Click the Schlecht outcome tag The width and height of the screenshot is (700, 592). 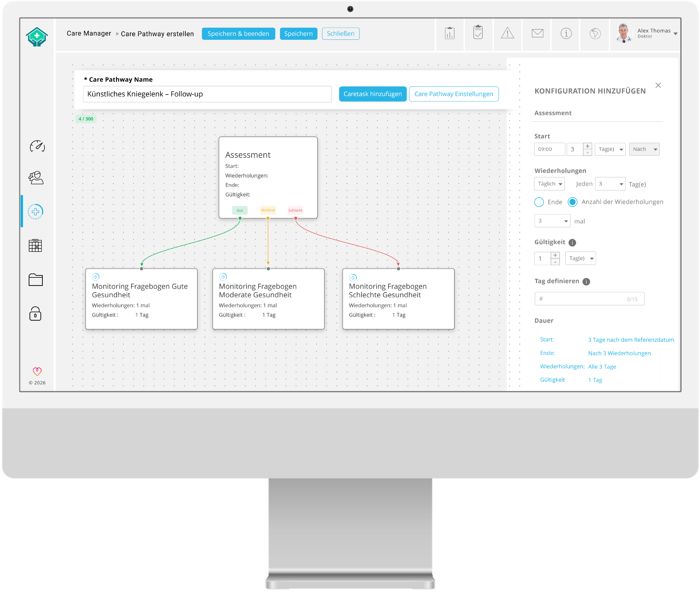pos(295,210)
